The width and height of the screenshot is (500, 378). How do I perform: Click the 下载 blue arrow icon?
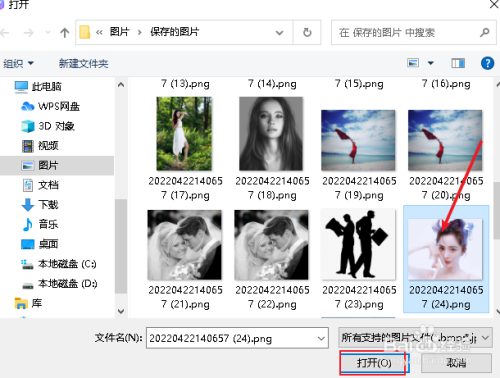point(28,205)
